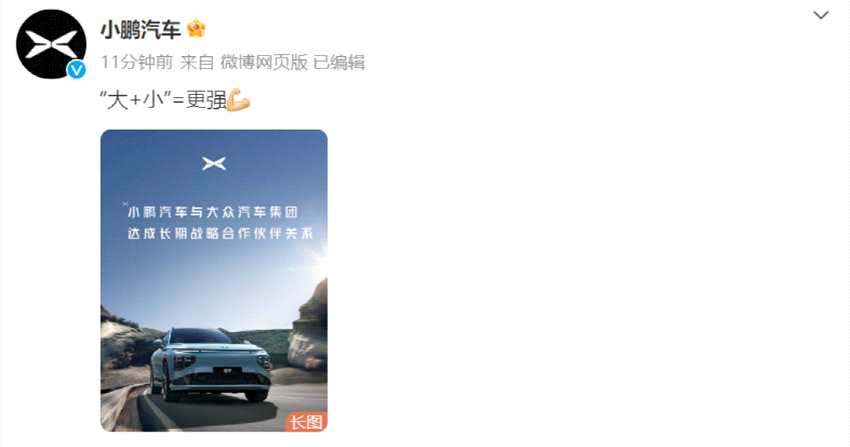Click the blue verified V badge
The height and width of the screenshot is (447, 850).
(x=76, y=70)
